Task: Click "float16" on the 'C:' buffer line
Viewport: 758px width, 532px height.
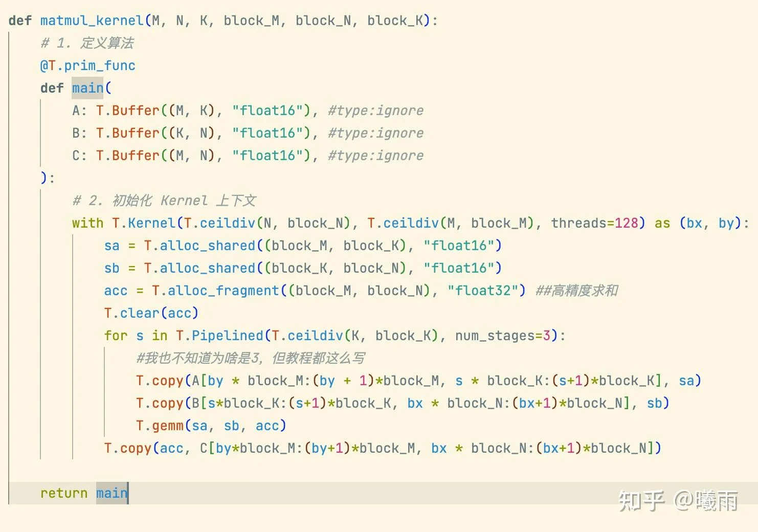Action: [267, 156]
